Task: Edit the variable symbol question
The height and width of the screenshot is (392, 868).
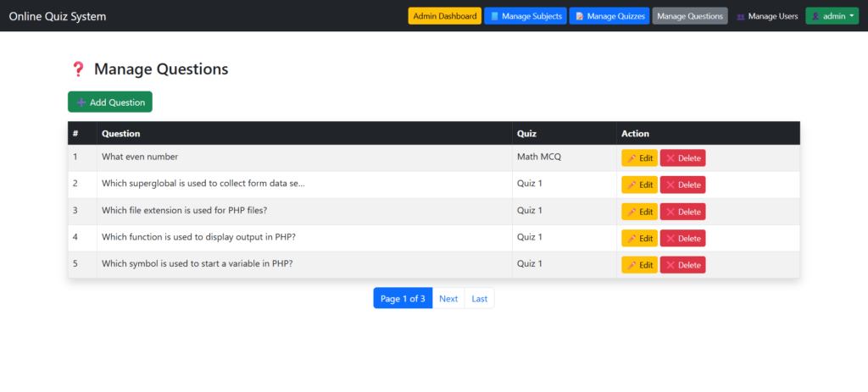Action: tap(639, 265)
